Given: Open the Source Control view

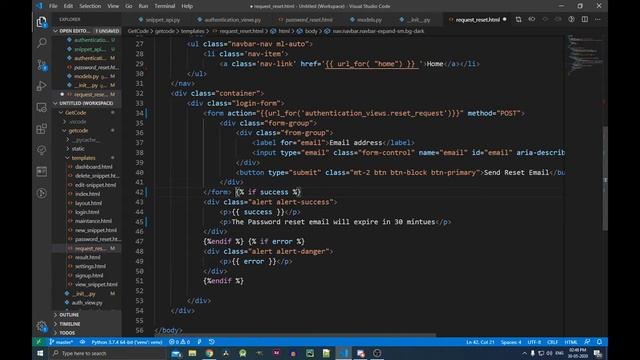Looking at the screenshot, I should coord(42,64).
